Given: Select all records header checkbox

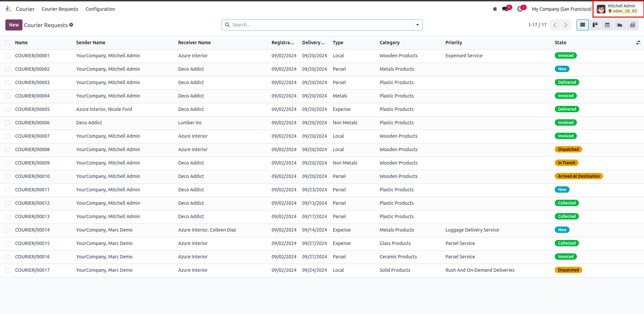Looking at the screenshot, I should [8, 43].
